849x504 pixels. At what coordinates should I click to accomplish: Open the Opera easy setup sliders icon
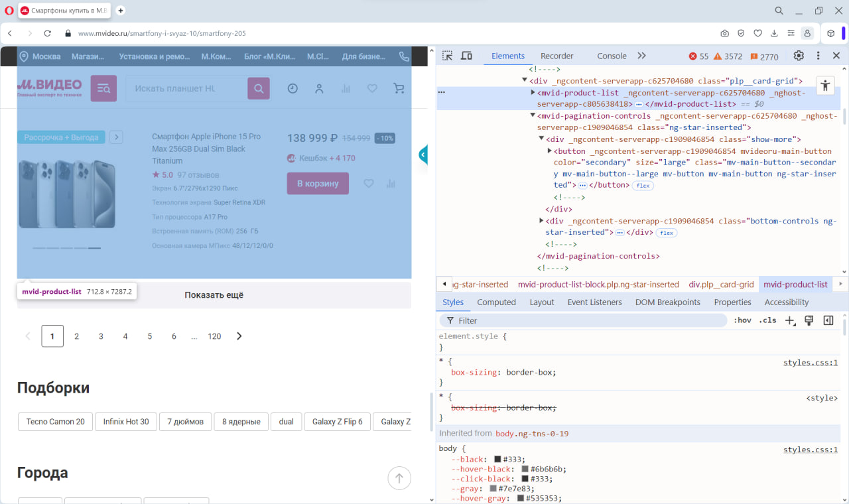pos(791,33)
